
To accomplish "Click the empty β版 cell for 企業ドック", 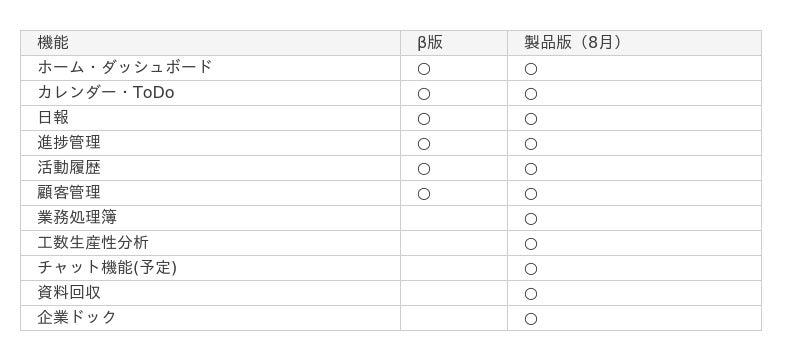I will point(454,318).
